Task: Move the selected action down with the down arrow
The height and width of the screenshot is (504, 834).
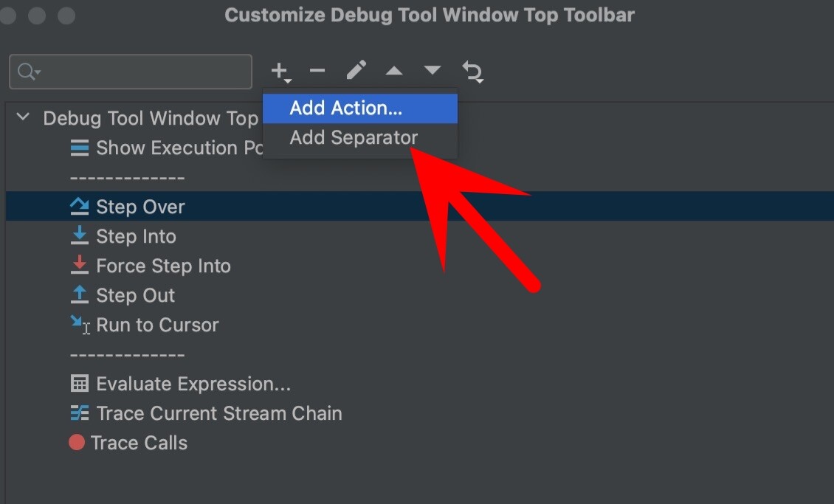Action: [x=432, y=72]
